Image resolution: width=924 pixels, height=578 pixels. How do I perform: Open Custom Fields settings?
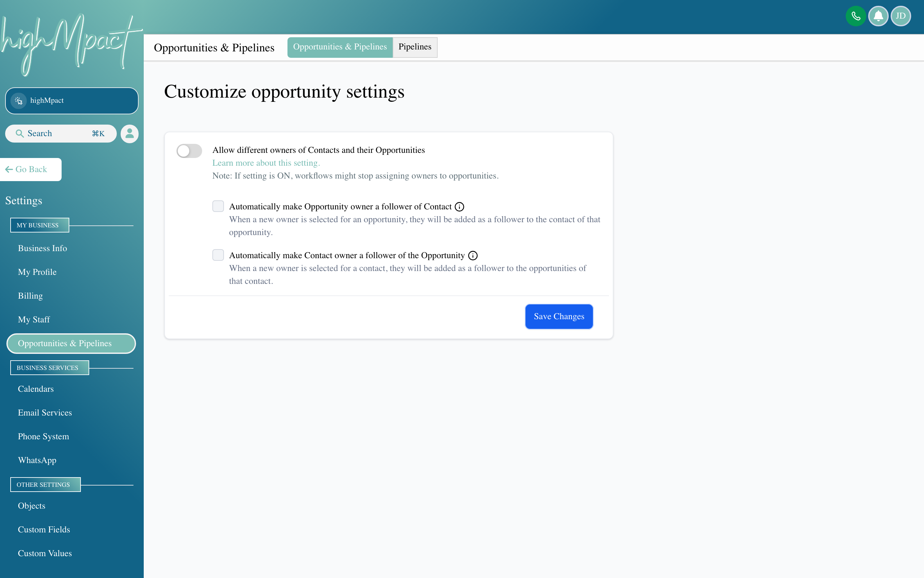(x=44, y=530)
